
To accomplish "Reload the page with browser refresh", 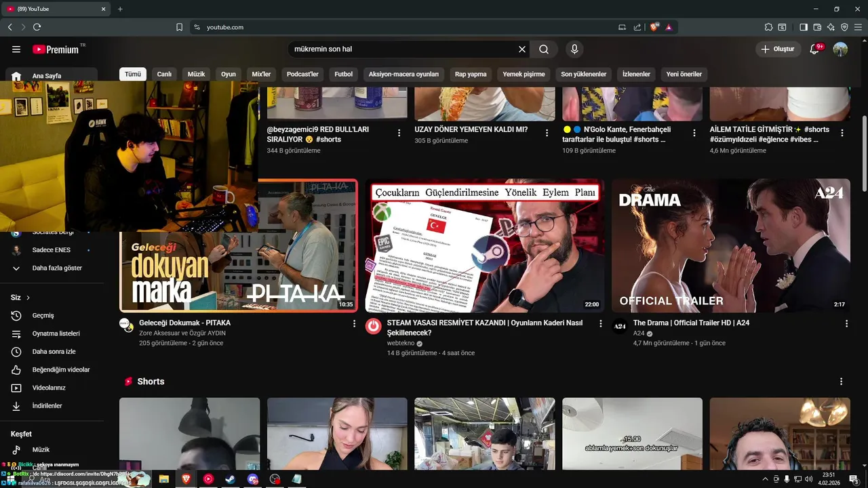I will [37, 27].
